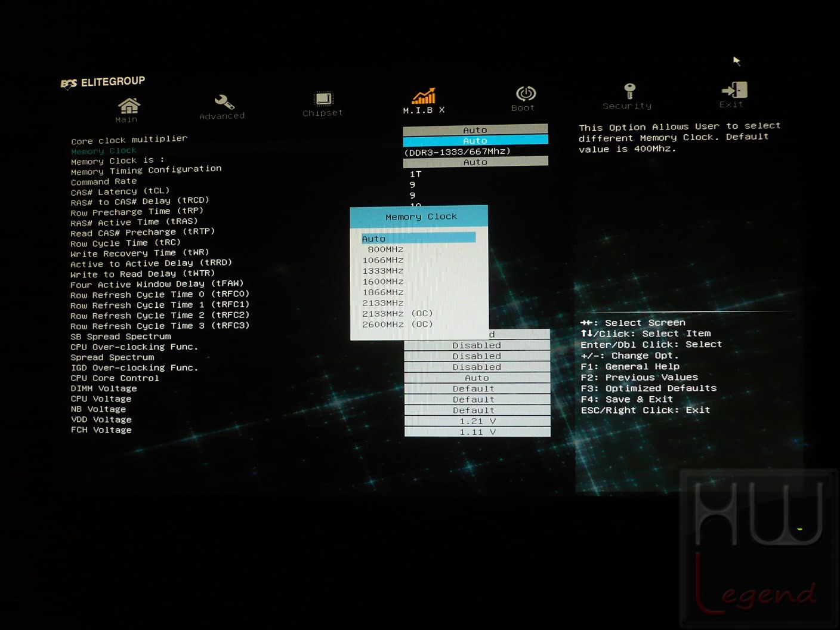Viewport: 840px width, 630px height.
Task: Select Memory Timing Configuration label
Action: [146, 170]
